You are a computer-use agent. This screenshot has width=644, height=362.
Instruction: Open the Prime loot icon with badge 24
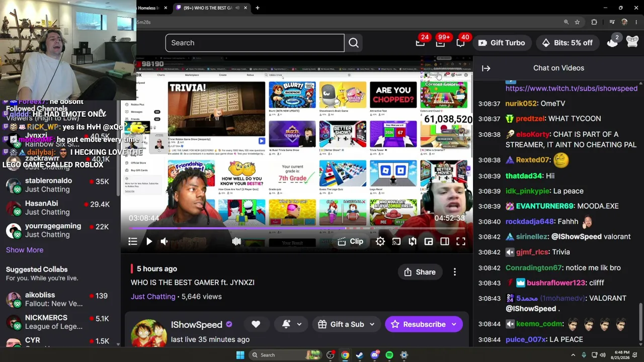pyautogui.click(x=421, y=42)
